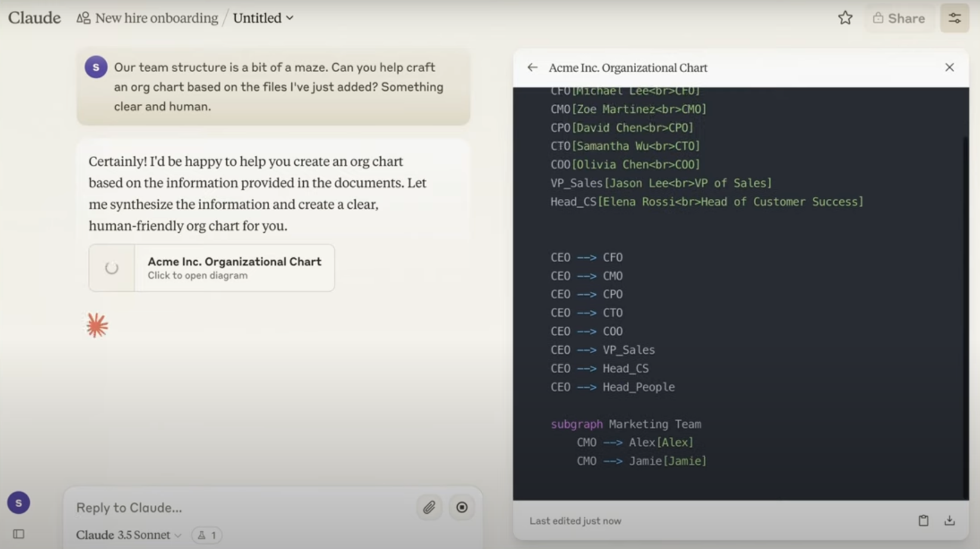Click the Head_CS Elena Rossi code line

(707, 202)
